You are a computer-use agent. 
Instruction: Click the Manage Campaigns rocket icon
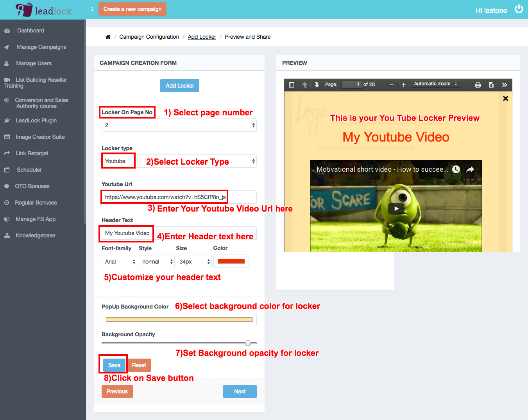[x=7, y=47]
